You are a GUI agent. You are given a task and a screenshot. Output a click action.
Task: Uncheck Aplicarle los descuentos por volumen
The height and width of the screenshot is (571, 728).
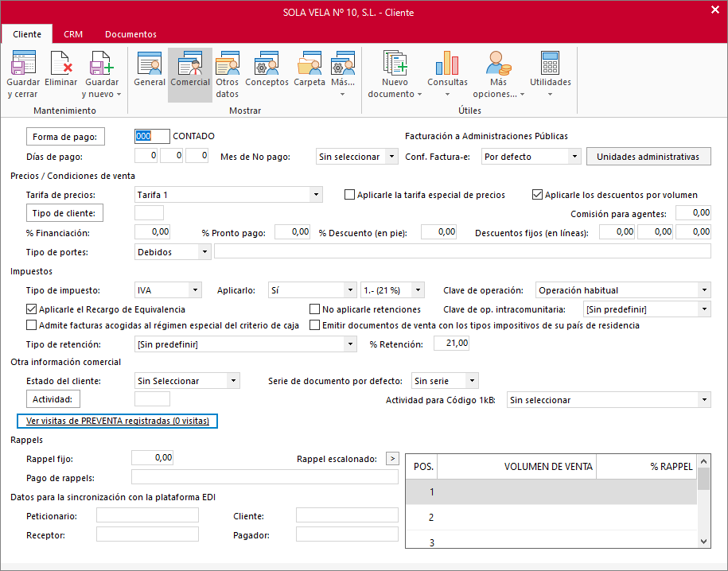point(537,195)
